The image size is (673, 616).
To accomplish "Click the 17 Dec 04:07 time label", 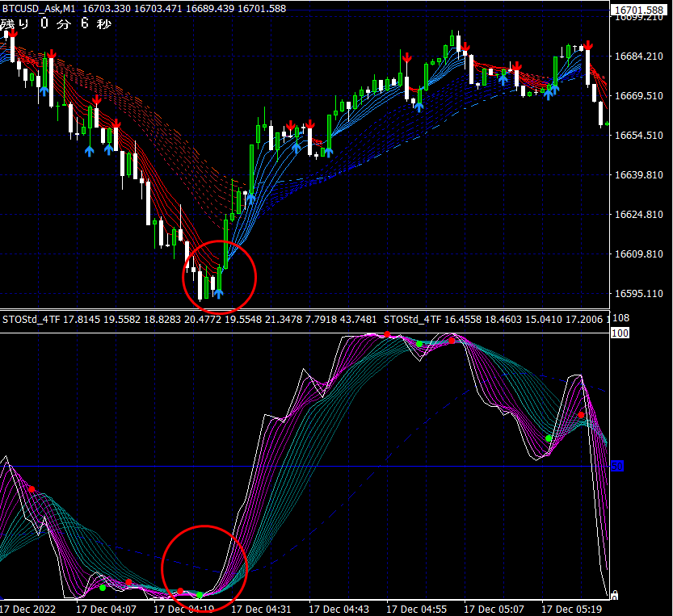I will (106, 609).
